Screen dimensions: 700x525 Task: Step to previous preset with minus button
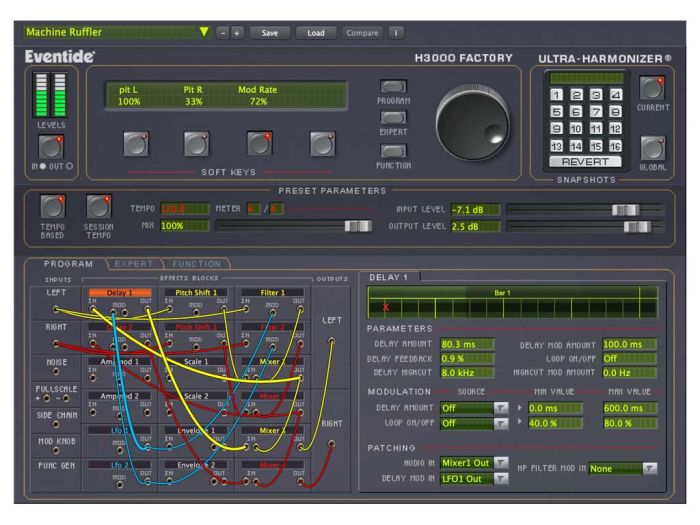pyautogui.click(x=223, y=33)
